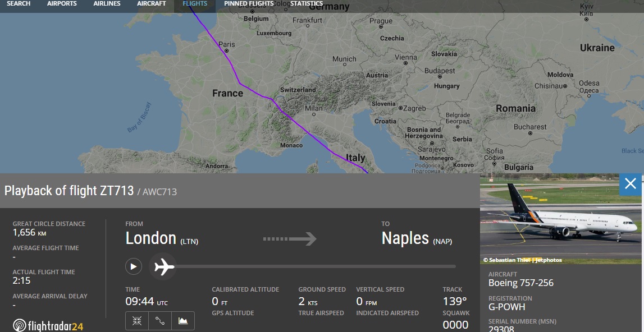644x332 pixels.
Task: View the Statistics page
Action: point(307,4)
